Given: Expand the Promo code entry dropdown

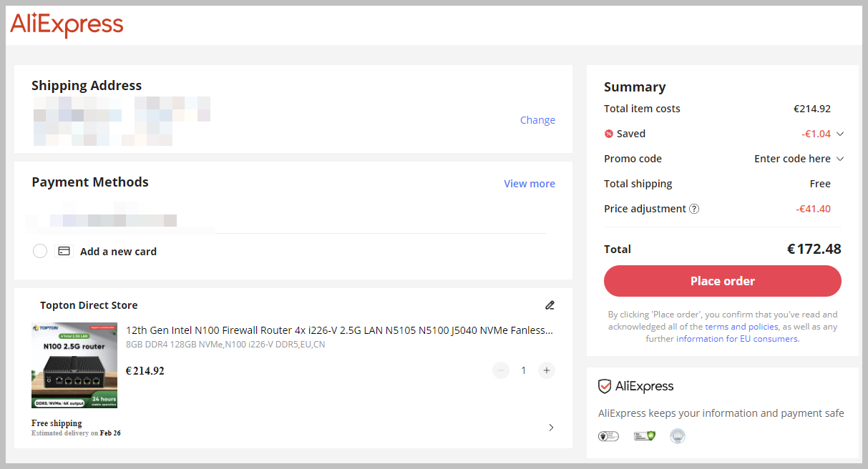Looking at the screenshot, I should 840,159.
